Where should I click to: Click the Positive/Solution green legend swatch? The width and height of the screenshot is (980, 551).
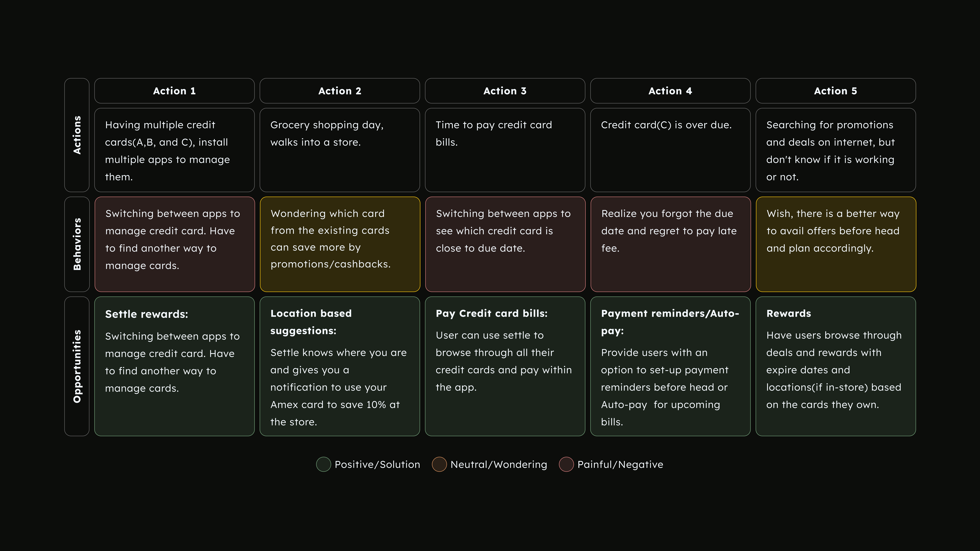pos(323,464)
